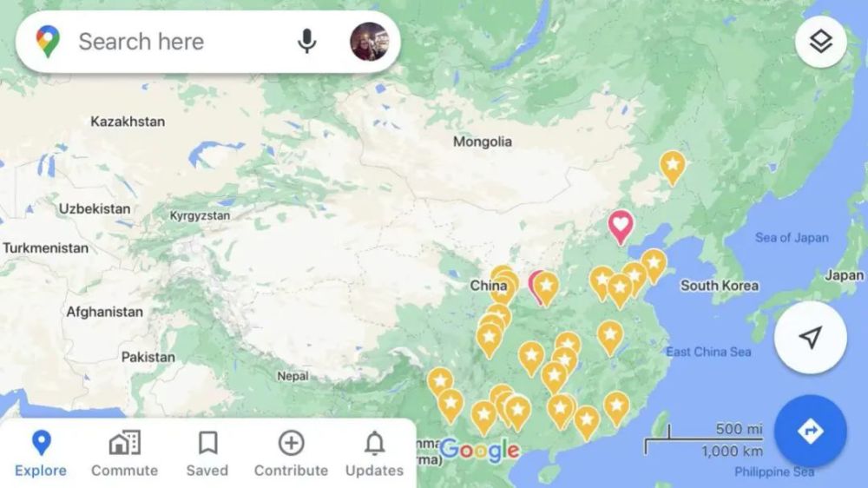Click the Nepal country label
The width and height of the screenshot is (868, 488).
tap(293, 376)
